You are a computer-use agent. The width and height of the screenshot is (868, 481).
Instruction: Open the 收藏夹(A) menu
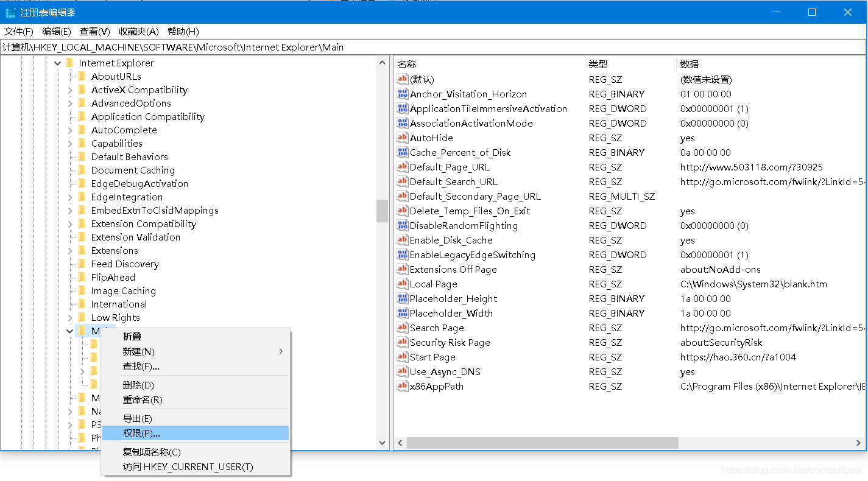[138, 32]
